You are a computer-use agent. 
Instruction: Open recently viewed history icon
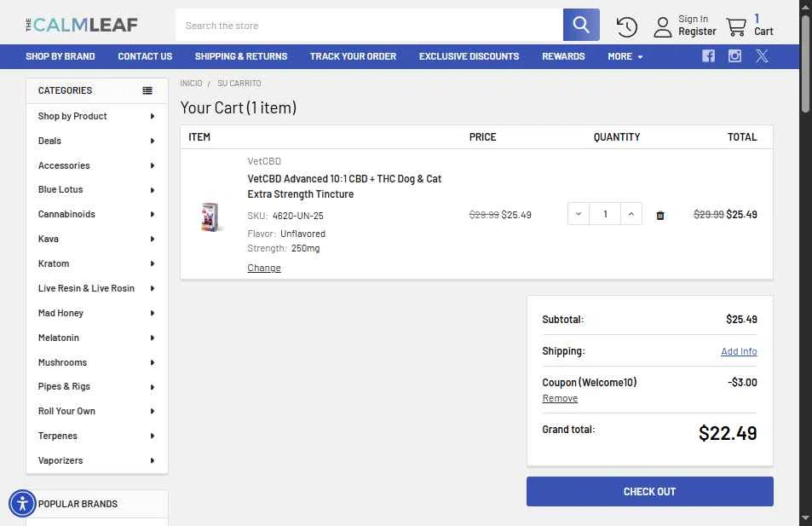626,26
